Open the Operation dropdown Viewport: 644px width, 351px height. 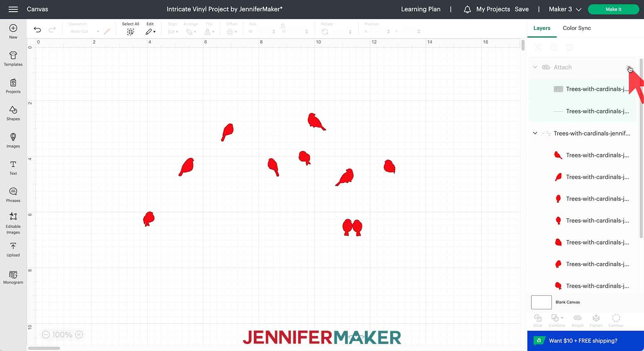(x=84, y=32)
